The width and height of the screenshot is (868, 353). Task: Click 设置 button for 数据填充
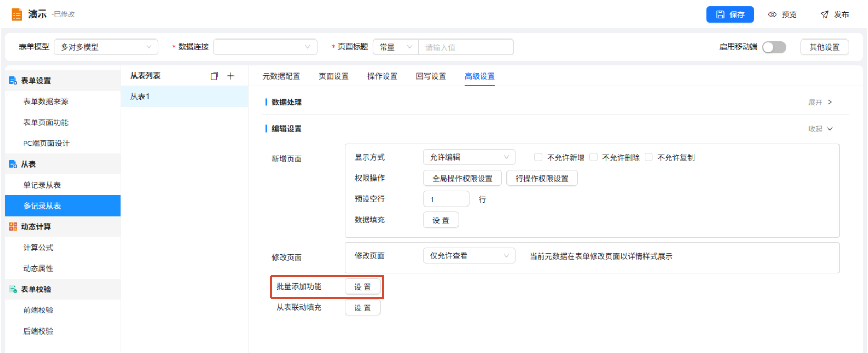click(441, 220)
